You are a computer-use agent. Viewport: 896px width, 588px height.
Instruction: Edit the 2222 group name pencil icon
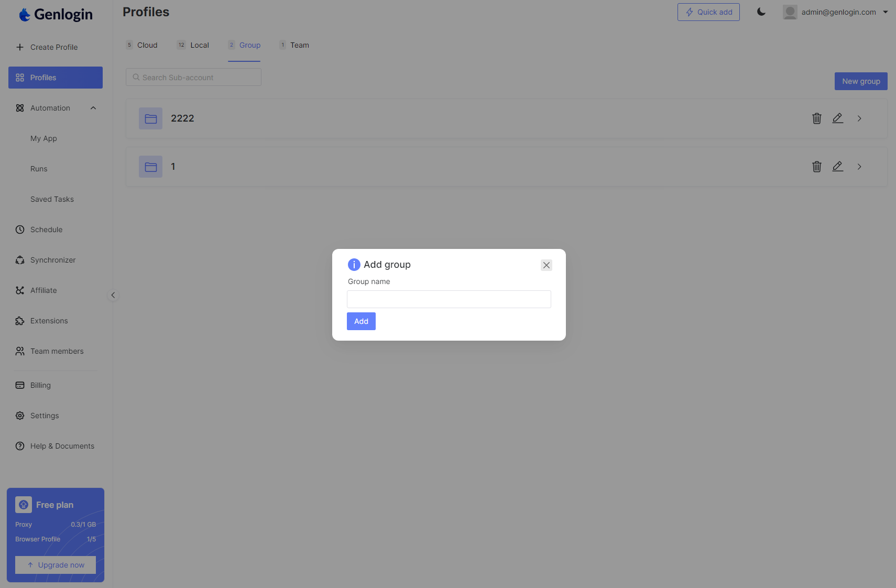pyautogui.click(x=837, y=118)
